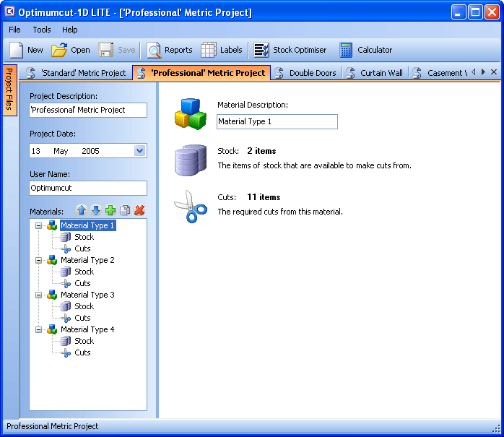504x437 pixels.
Task: Collapse the Material Type 2 tree node
Action: pos(38,260)
